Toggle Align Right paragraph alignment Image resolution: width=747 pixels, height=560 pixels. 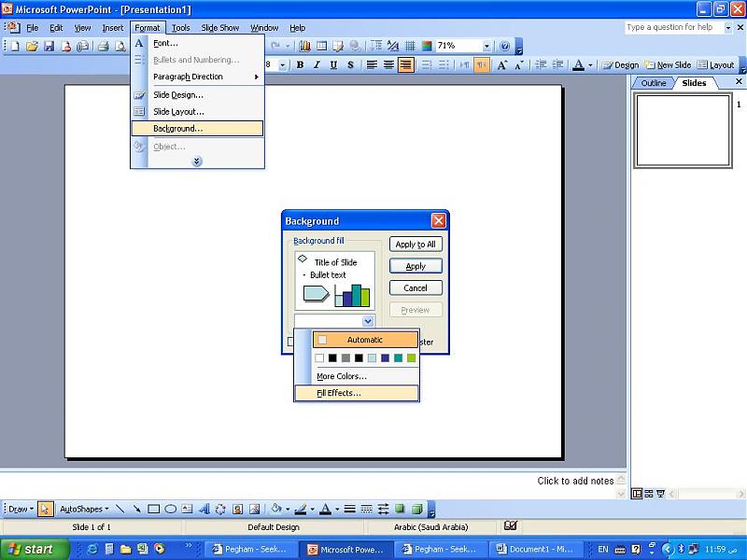[x=405, y=64]
